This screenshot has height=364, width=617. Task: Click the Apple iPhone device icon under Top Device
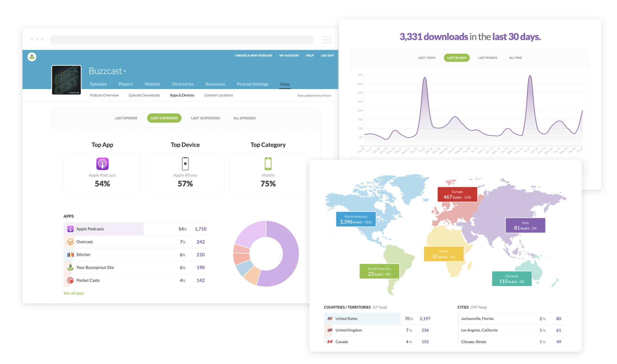click(185, 164)
